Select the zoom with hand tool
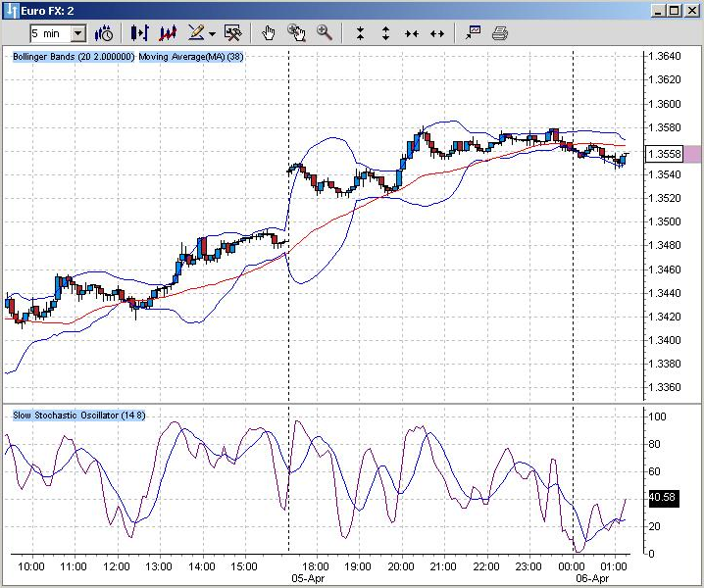 pos(297,33)
